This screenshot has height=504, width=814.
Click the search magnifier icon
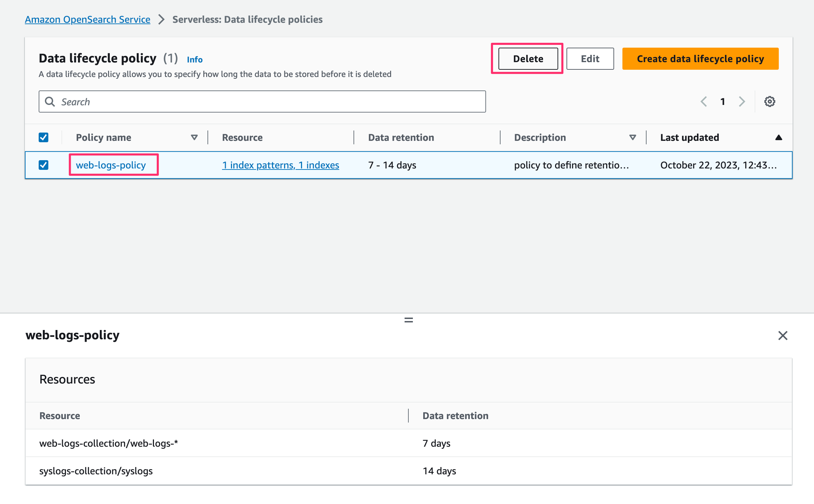point(50,101)
